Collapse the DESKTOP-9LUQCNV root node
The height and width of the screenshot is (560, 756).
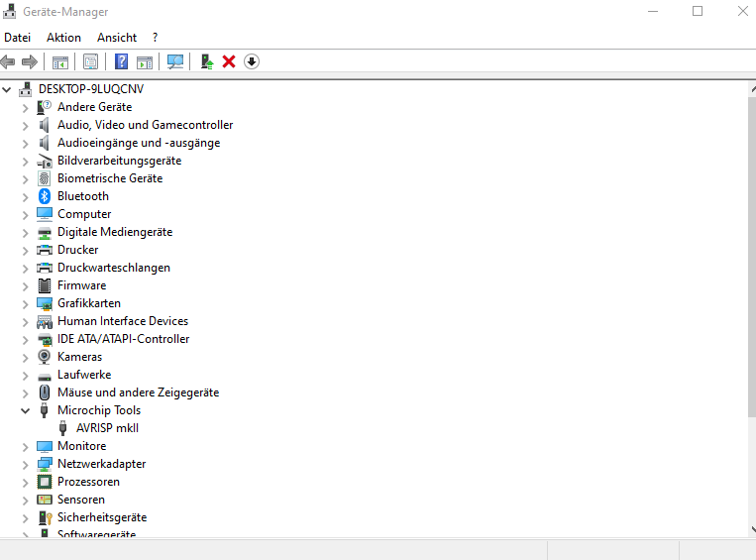(x=7, y=89)
